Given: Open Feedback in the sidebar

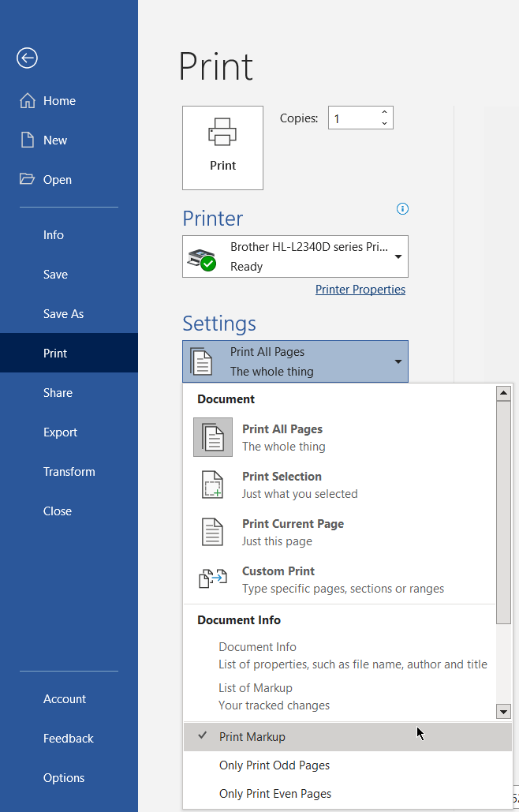Looking at the screenshot, I should point(69,738).
